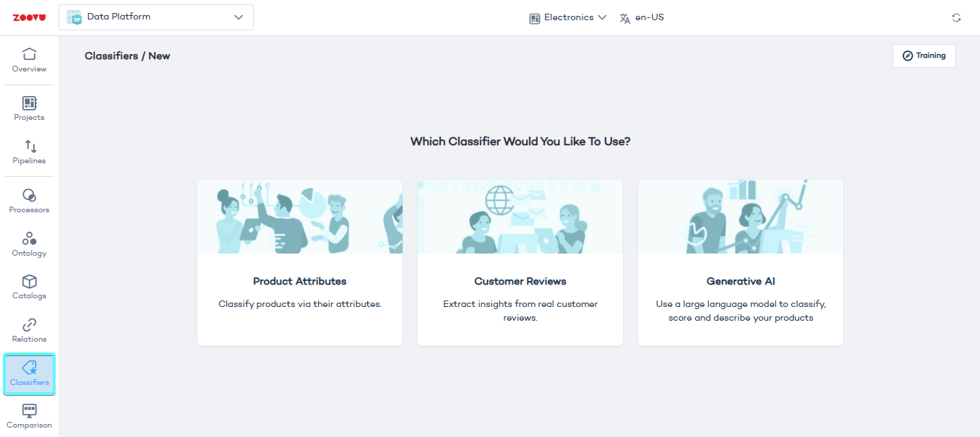Click the Generative AI card illustration
980x437 pixels.
pos(740,217)
